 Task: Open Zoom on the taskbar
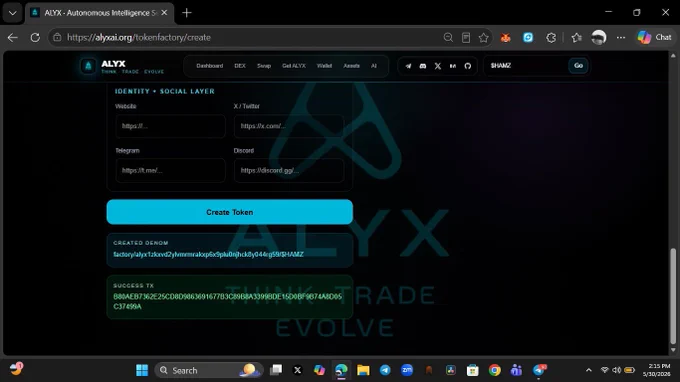click(407, 370)
